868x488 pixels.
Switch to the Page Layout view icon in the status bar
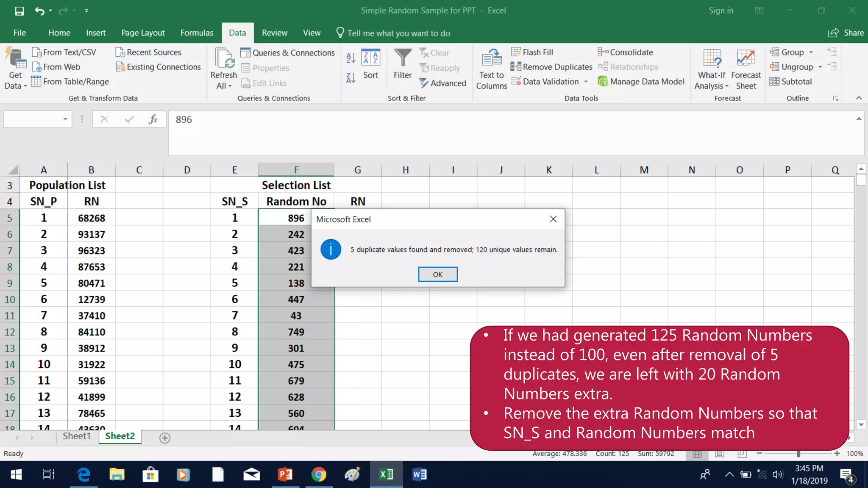click(x=720, y=454)
